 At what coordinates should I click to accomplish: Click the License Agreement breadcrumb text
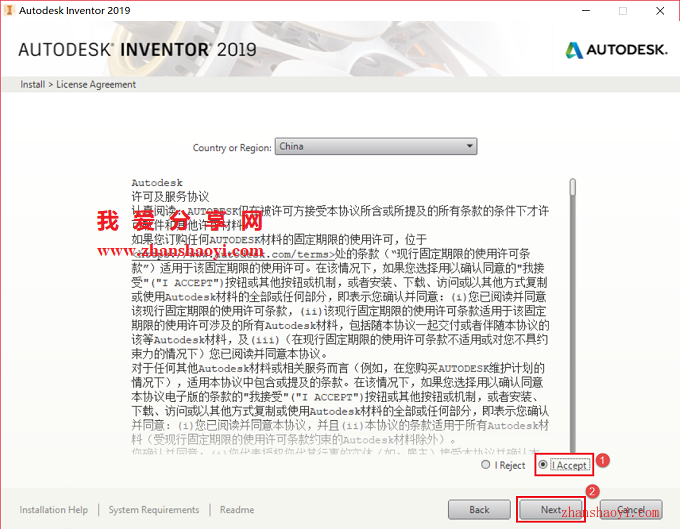click(x=96, y=85)
